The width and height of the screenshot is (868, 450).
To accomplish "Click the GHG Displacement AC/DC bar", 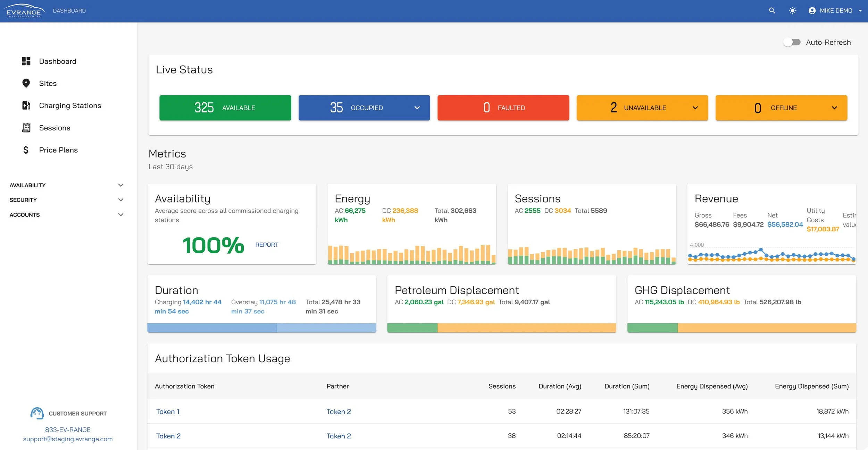I will click(742, 328).
